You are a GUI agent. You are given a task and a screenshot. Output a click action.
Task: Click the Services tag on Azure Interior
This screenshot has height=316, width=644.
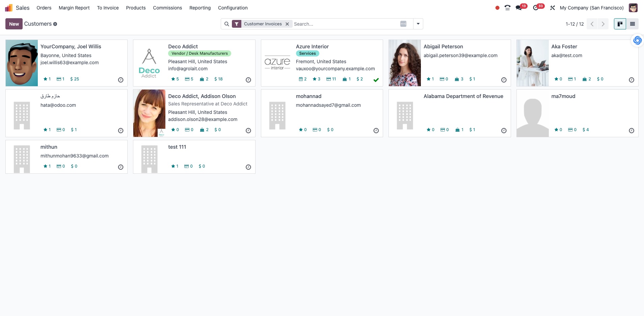pos(307,53)
